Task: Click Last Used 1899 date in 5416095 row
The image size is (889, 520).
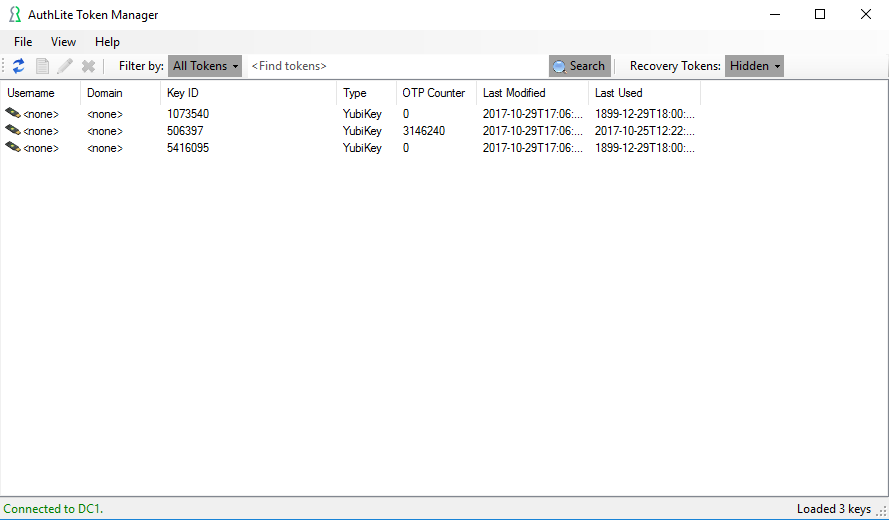Action: click(645, 148)
